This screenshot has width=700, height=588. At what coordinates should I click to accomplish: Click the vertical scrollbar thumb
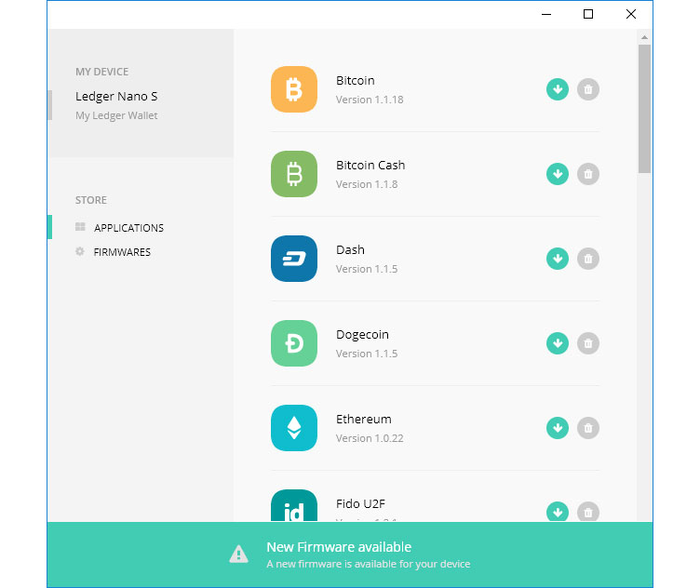tap(644, 109)
